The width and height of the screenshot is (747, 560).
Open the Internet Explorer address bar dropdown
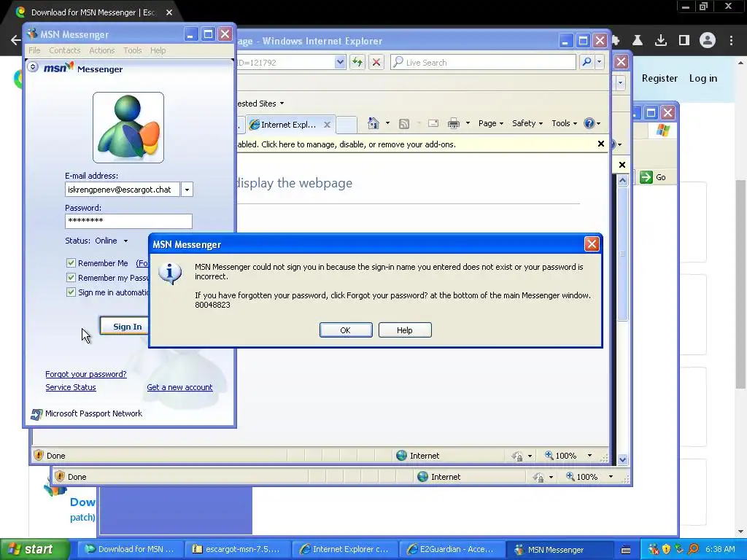tap(340, 62)
